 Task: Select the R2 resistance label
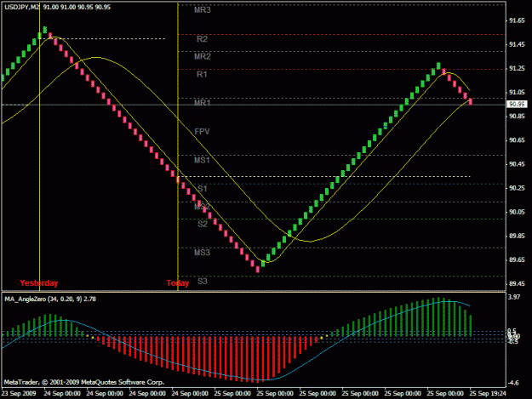[x=202, y=39]
